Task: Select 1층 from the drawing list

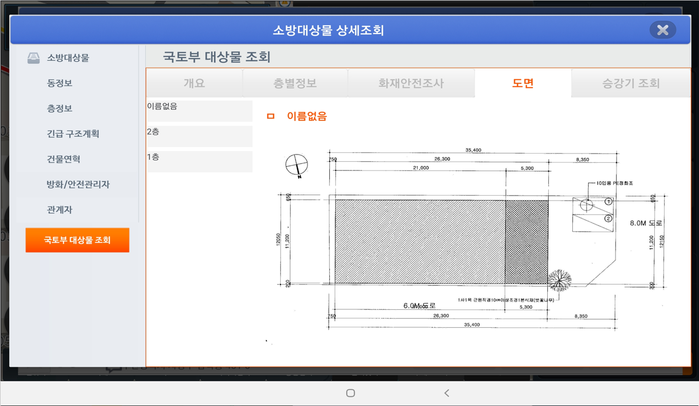Action: click(199, 160)
